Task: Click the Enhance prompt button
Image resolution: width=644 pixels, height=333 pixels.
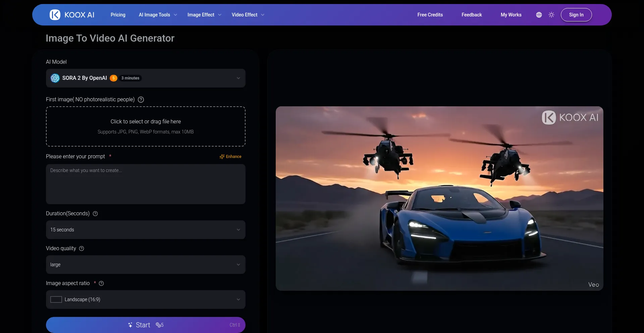Action: 230,157
